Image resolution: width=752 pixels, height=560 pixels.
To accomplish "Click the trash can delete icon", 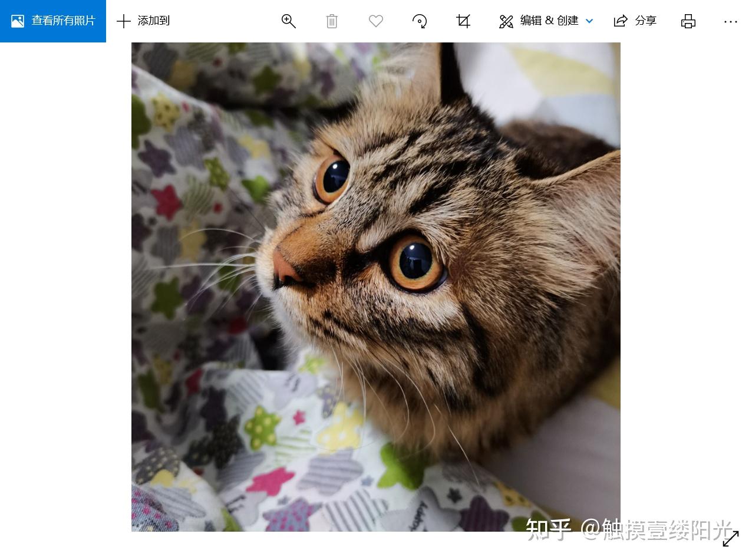I will click(332, 21).
